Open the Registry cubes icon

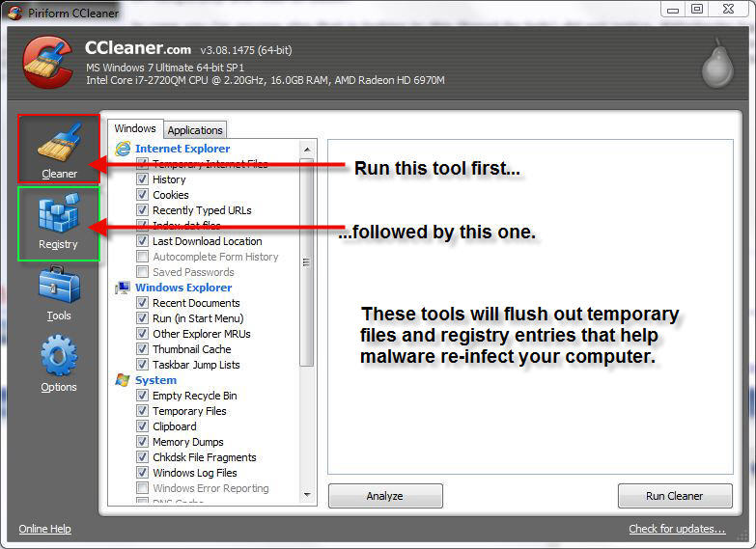[x=59, y=212]
